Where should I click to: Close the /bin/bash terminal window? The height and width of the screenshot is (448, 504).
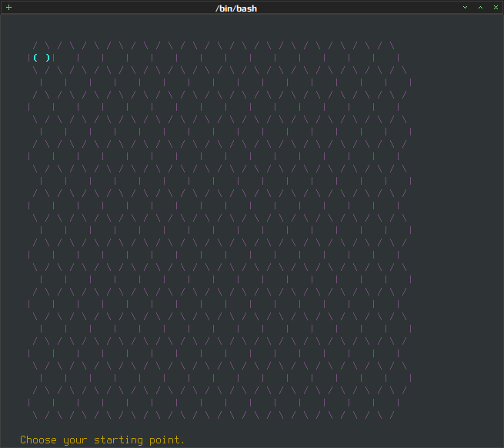click(496, 8)
